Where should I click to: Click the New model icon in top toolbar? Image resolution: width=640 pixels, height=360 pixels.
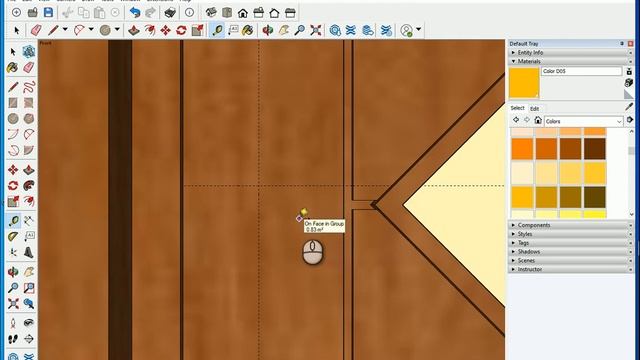[x=16, y=13]
